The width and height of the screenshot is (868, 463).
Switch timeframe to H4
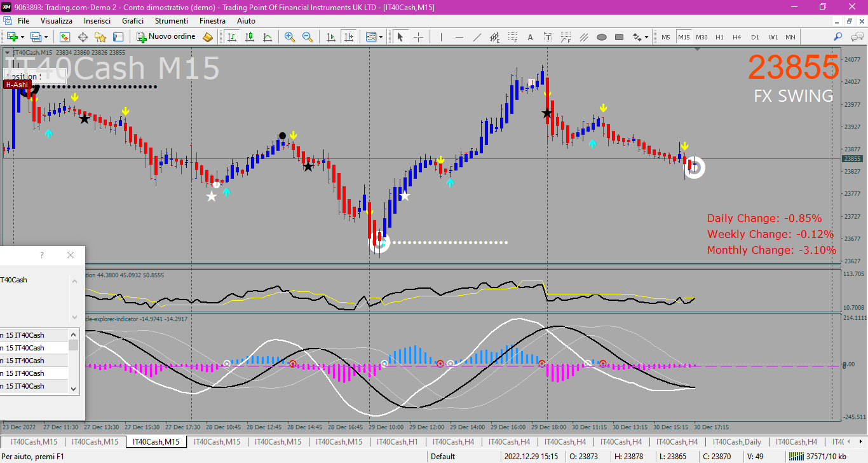click(x=737, y=37)
